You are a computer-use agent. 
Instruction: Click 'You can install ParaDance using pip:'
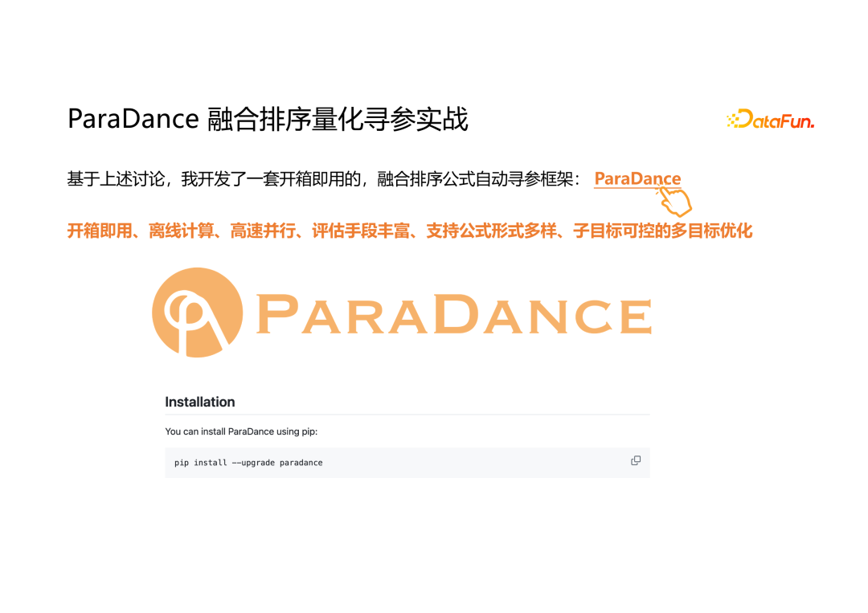click(x=241, y=431)
